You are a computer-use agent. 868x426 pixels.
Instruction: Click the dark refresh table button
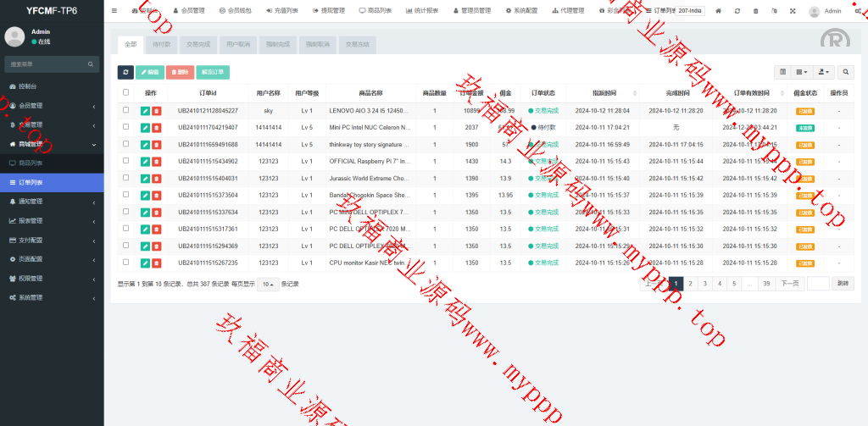pyautogui.click(x=125, y=73)
